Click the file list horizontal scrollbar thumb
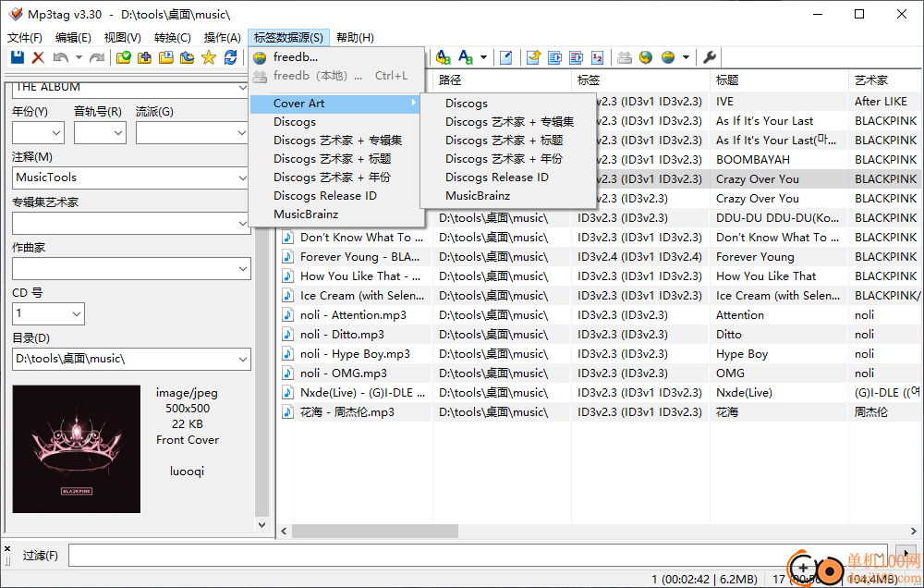 click(x=375, y=532)
